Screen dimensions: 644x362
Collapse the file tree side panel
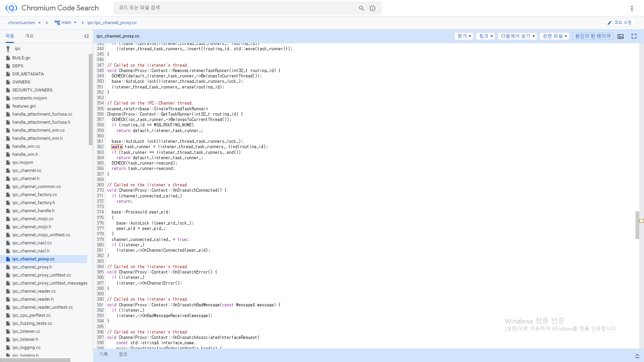click(x=86, y=36)
